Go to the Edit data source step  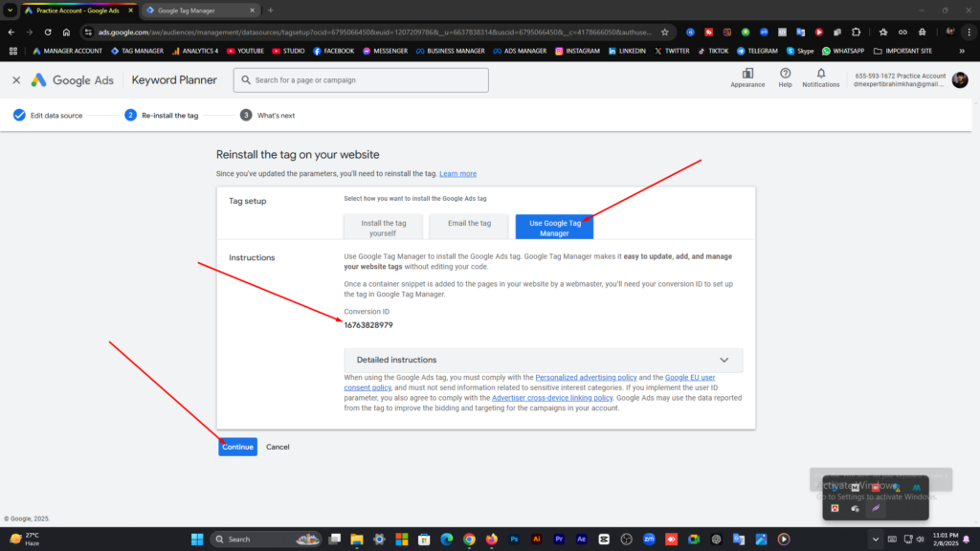click(x=48, y=116)
